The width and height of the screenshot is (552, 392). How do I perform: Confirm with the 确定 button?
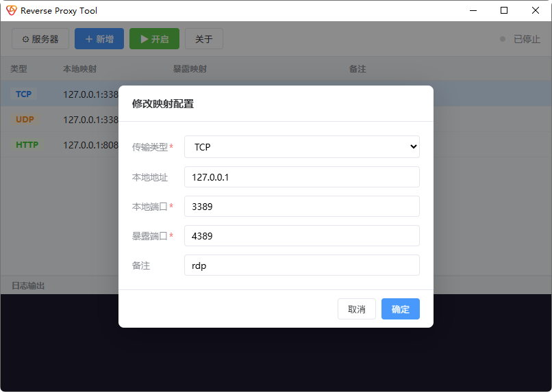click(400, 309)
